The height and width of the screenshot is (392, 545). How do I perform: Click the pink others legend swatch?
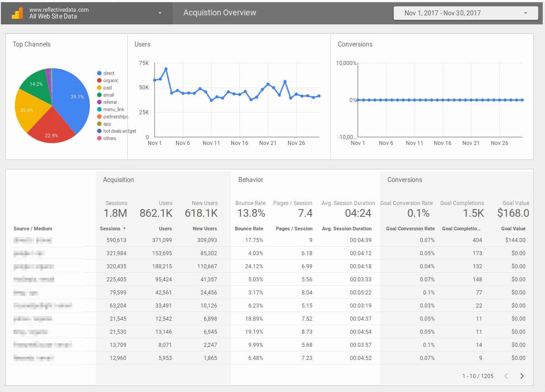pos(99,138)
